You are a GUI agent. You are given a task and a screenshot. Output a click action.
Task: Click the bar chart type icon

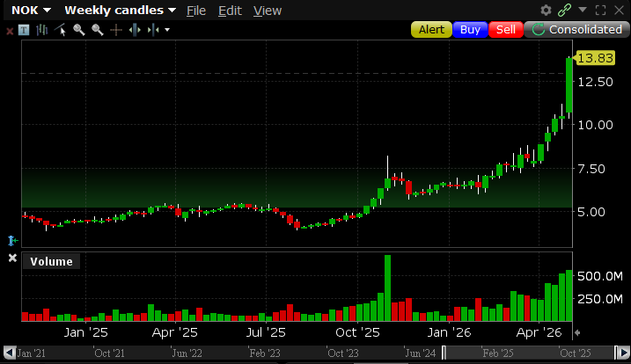[x=42, y=30]
